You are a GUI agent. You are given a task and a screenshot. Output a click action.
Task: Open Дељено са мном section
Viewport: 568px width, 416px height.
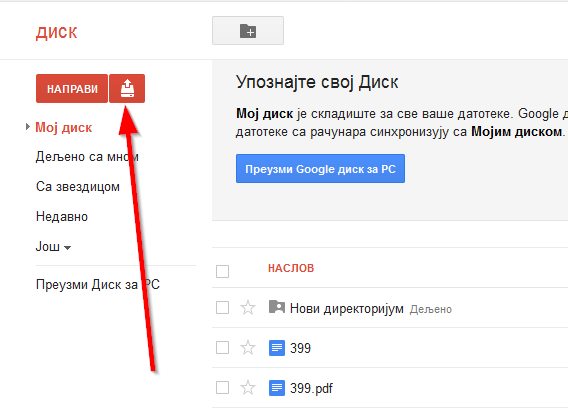87,157
